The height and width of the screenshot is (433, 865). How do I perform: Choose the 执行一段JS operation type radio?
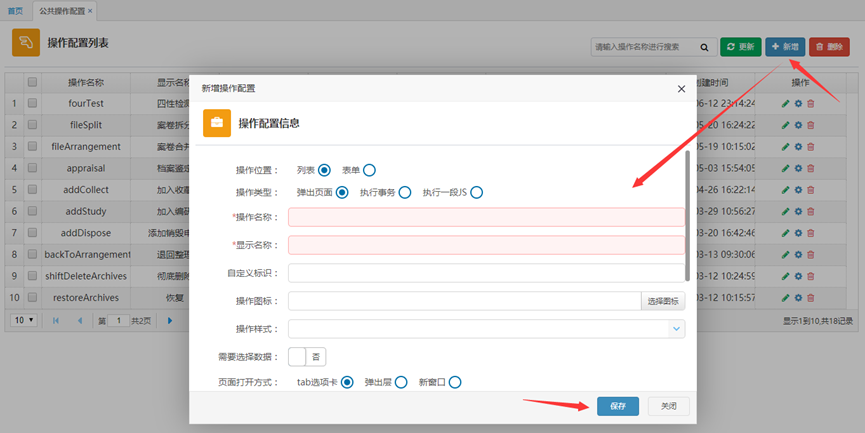(x=477, y=193)
